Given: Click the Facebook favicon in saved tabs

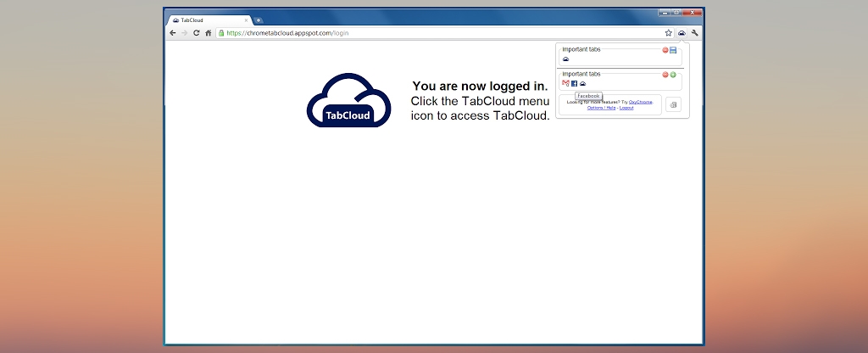Looking at the screenshot, I should coord(574,84).
